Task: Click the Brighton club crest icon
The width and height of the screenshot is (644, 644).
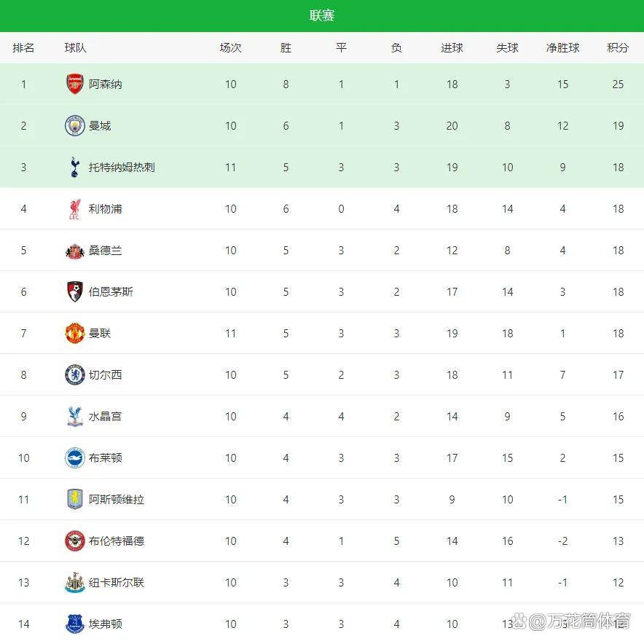Action: point(75,458)
